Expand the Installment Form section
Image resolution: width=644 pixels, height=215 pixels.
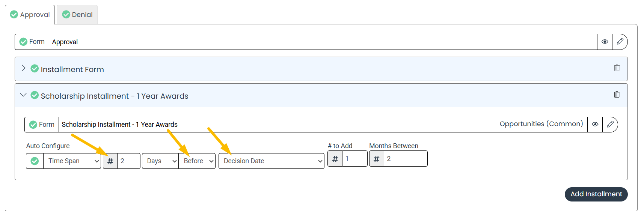[23, 68]
